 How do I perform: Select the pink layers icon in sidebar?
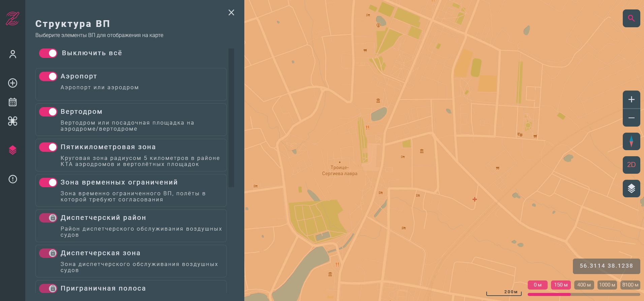coord(12,150)
